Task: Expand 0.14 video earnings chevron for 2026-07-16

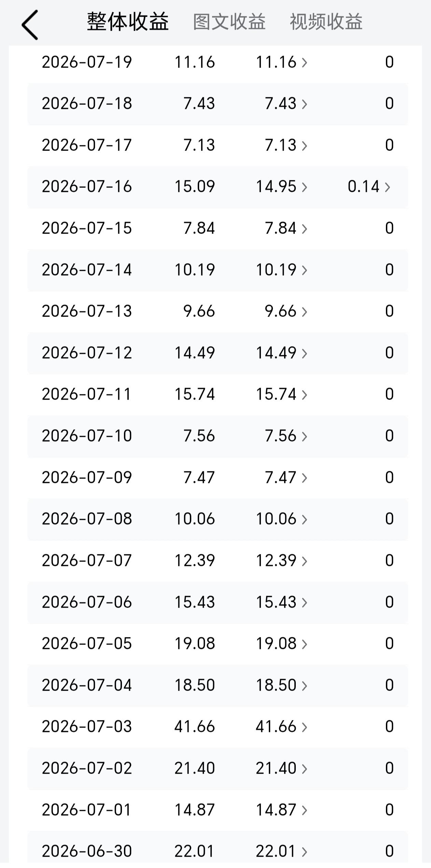Action: (x=387, y=187)
